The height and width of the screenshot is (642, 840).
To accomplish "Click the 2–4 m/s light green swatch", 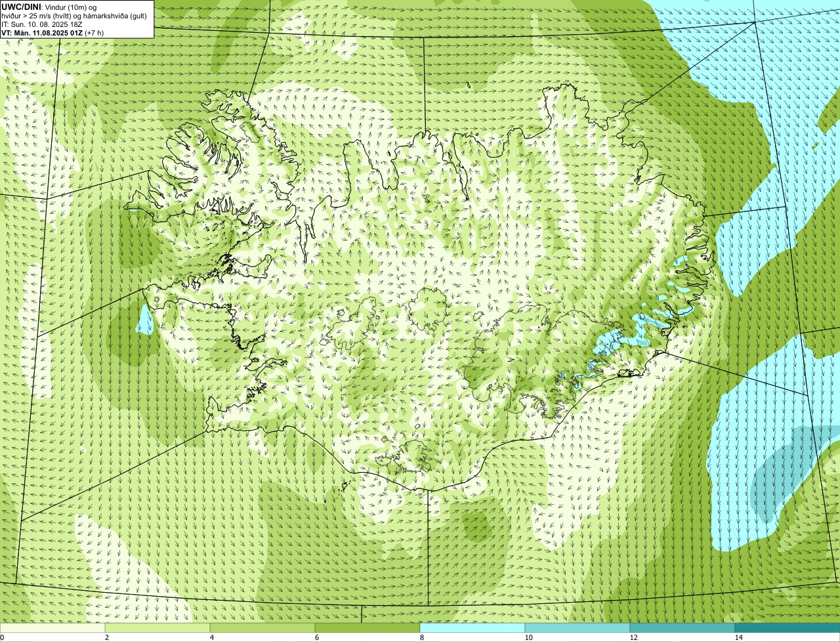I will coord(157,628).
